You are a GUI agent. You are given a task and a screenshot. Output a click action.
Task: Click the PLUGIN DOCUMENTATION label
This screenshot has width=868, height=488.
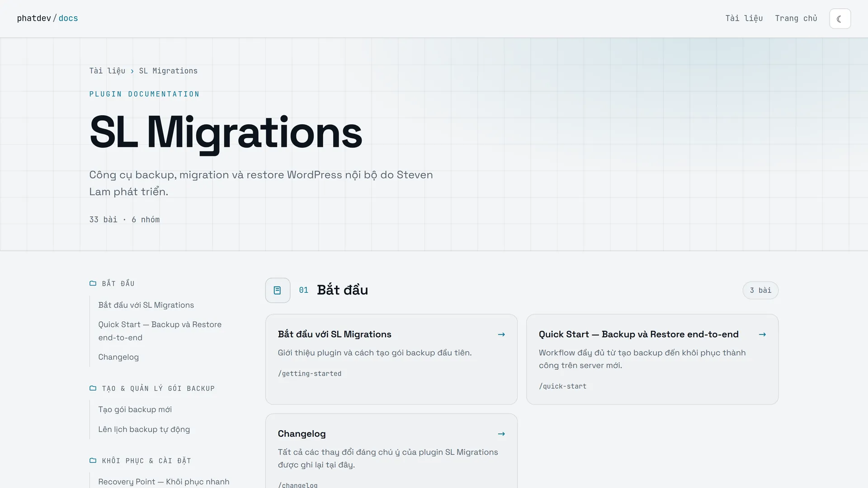144,94
